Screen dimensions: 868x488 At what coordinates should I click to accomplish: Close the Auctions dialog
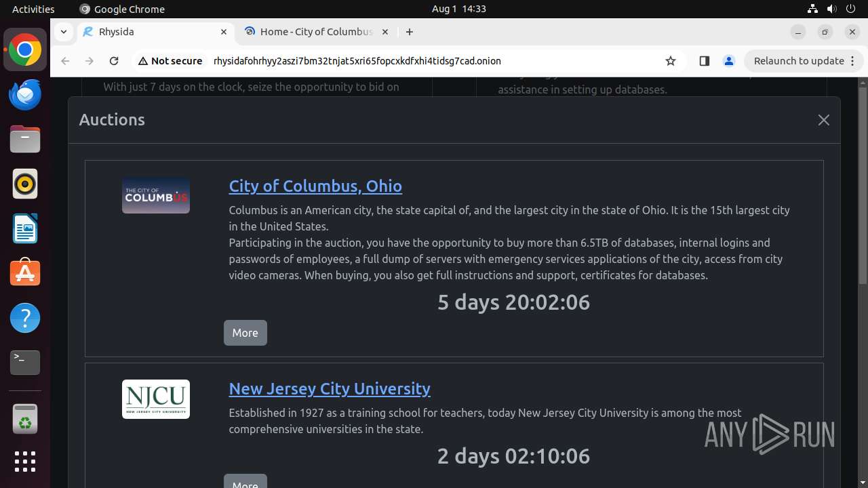tap(824, 120)
